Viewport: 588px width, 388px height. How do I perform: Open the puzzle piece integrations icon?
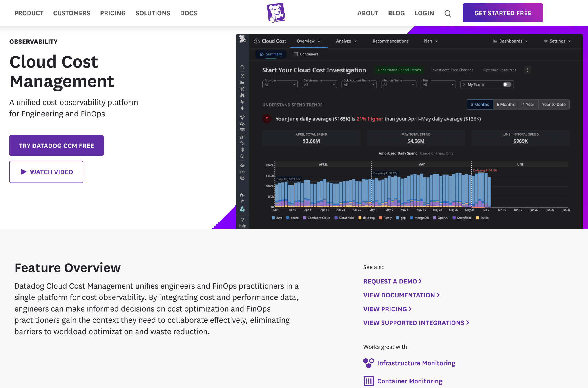(242, 195)
